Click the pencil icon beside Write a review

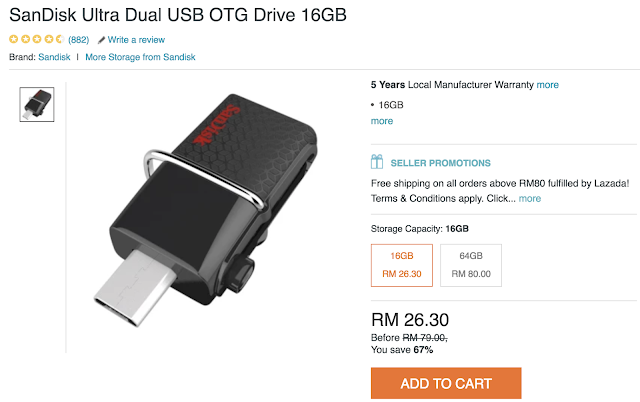101,40
